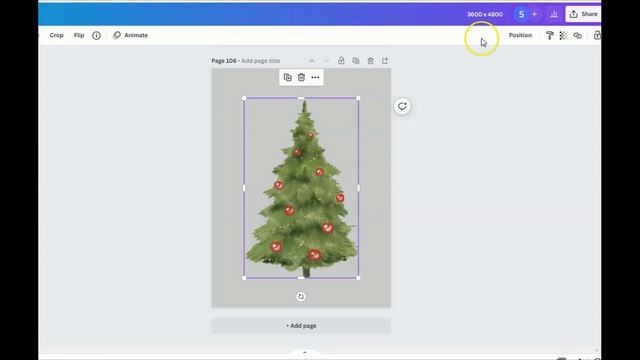Screen dimensions: 640x360
Task: Click the Share button
Action: (x=583, y=14)
